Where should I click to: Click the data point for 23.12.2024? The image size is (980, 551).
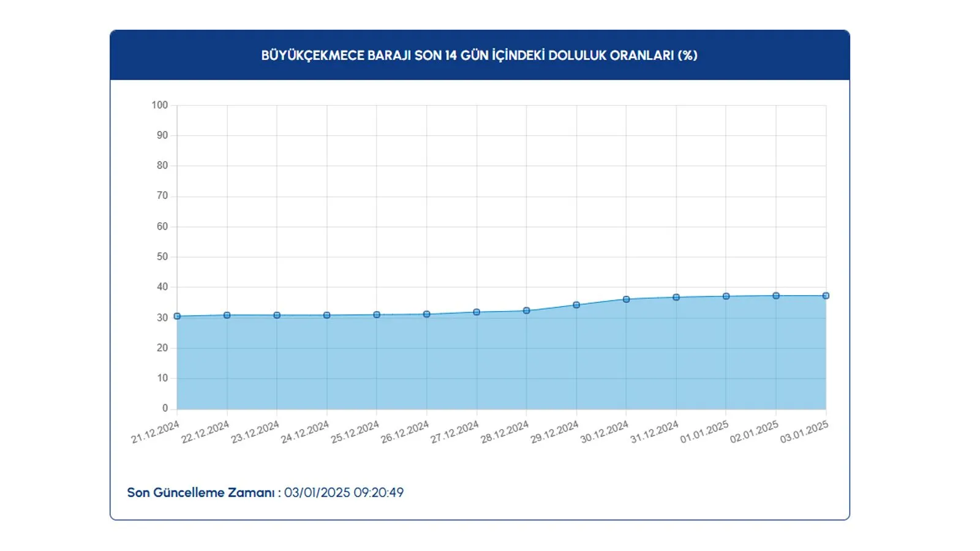[x=277, y=315]
